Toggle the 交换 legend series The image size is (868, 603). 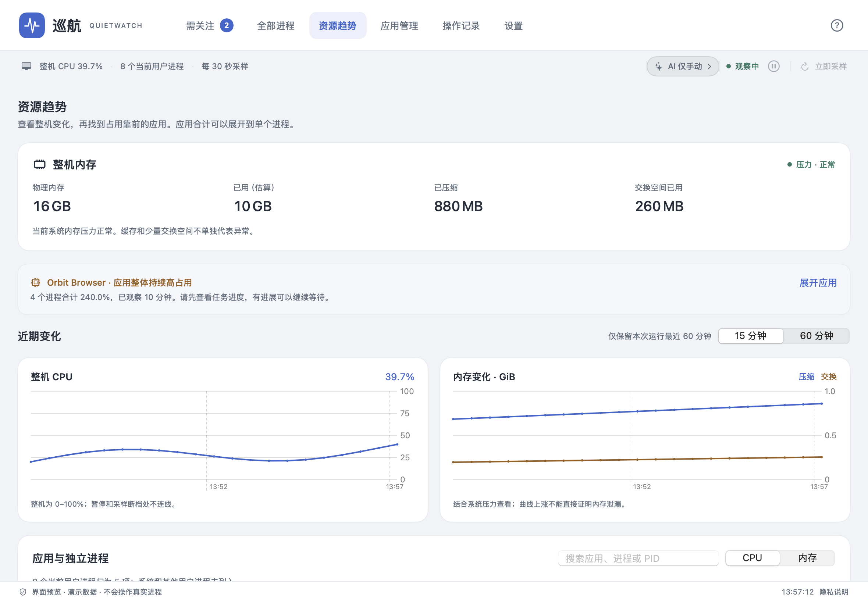click(x=828, y=377)
